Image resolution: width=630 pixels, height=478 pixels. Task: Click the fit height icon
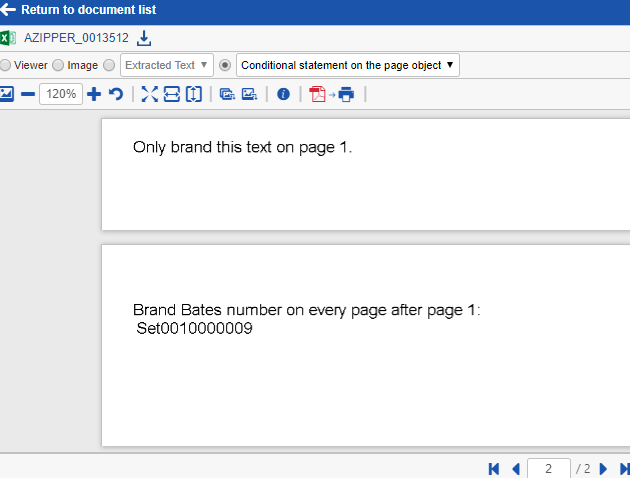(x=194, y=94)
